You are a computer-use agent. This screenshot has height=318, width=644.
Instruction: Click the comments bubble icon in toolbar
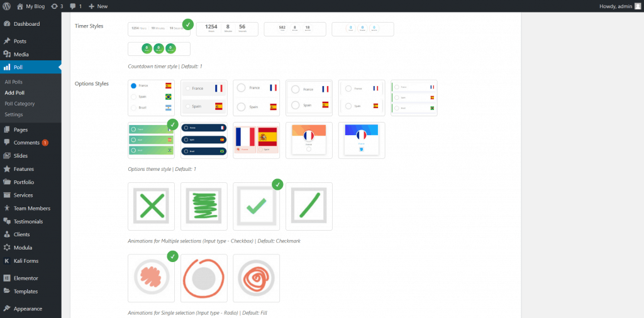coord(75,6)
